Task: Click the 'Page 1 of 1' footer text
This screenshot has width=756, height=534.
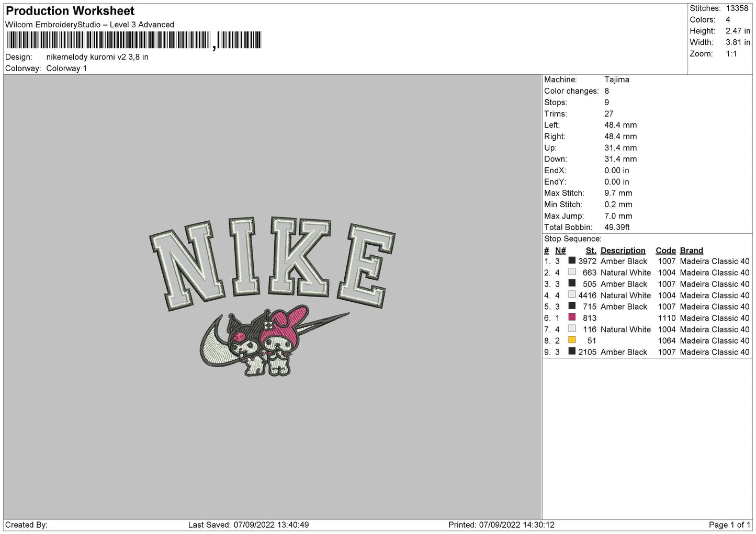Action: tap(729, 525)
